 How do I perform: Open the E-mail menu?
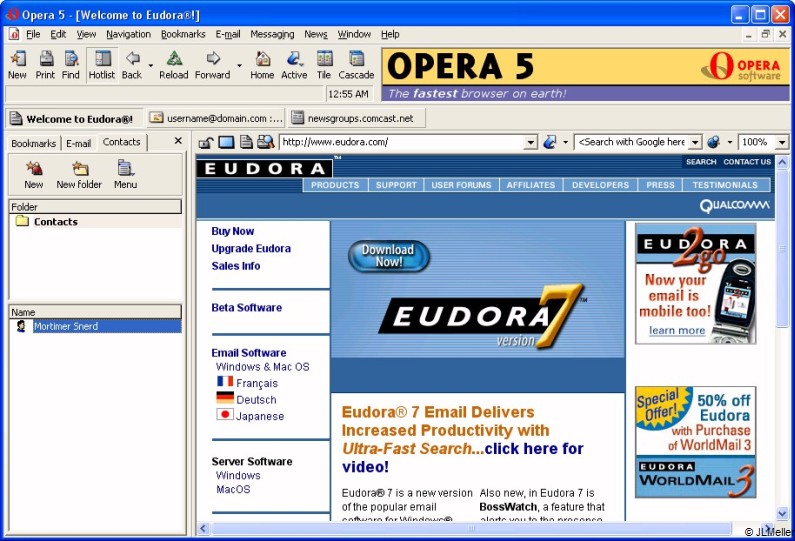(228, 34)
